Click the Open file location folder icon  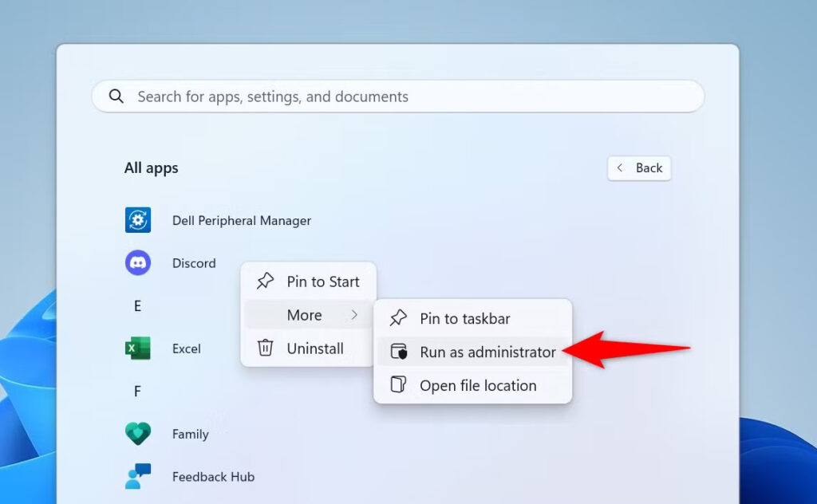[398, 384]
